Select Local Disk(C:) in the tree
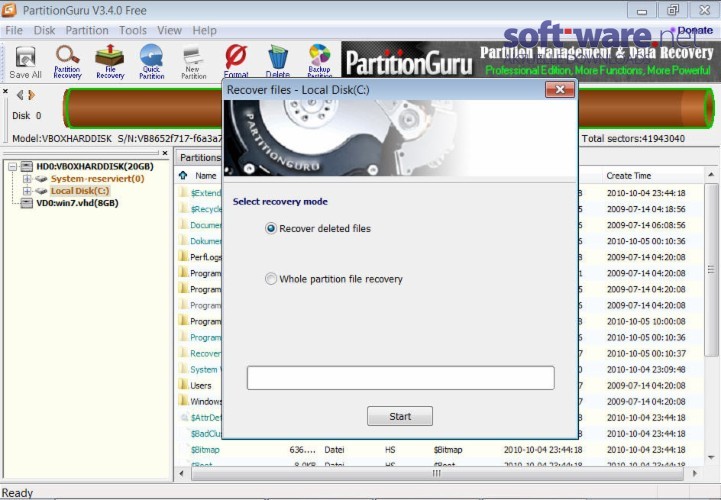Image resolution: width=721 pixels, height=500 pixels. [80, 190]
